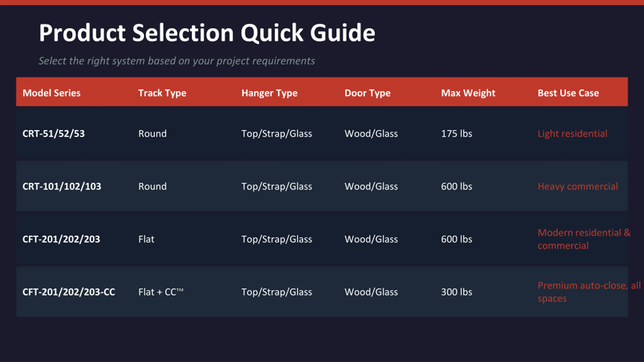Select the 175 lbs weight cell
The image size is (644, 362).
click(x=457, y=134)
